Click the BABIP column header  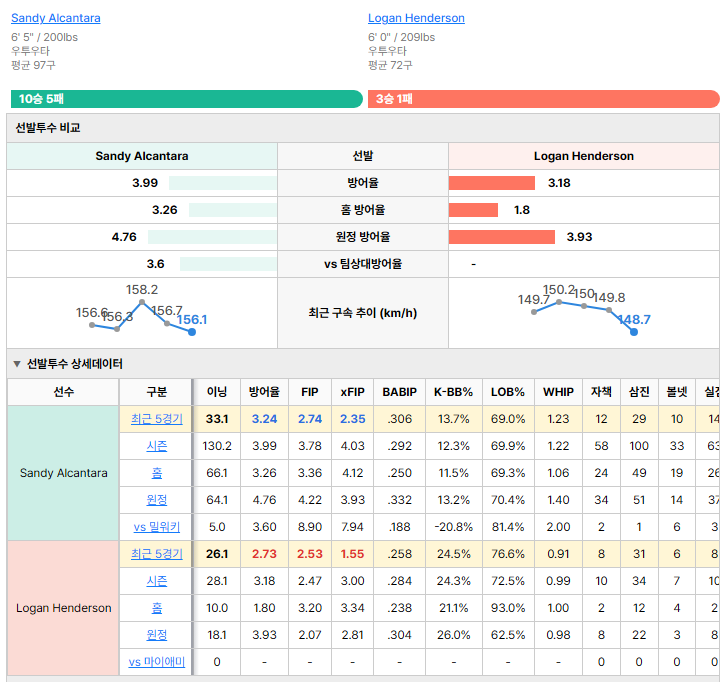pyautogui.click(x=399, y=392)
